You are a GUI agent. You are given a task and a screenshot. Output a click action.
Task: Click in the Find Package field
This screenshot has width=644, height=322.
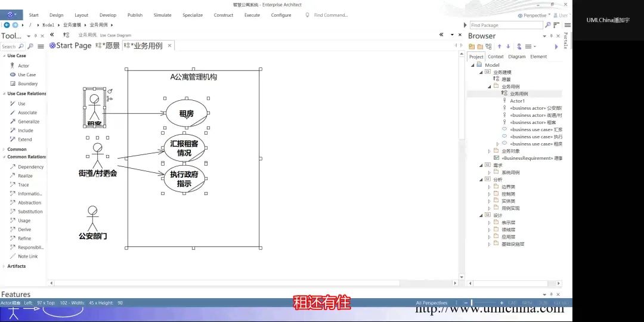point(506,25)
